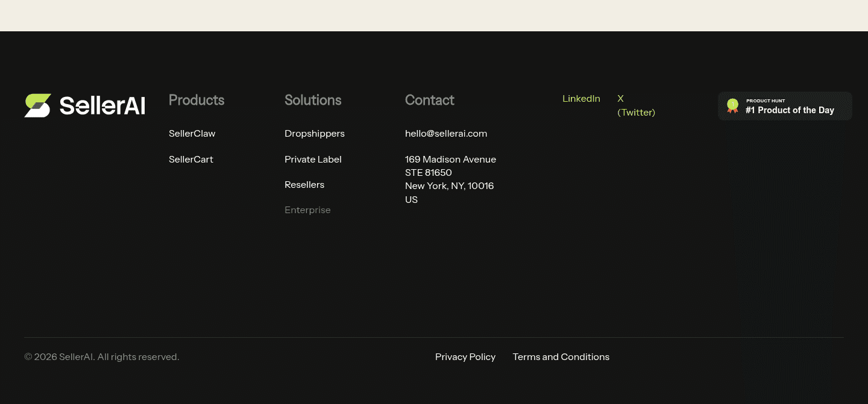
Task: Click the © 2026 SellerAI copyright notice
Action: pos(102,357)
